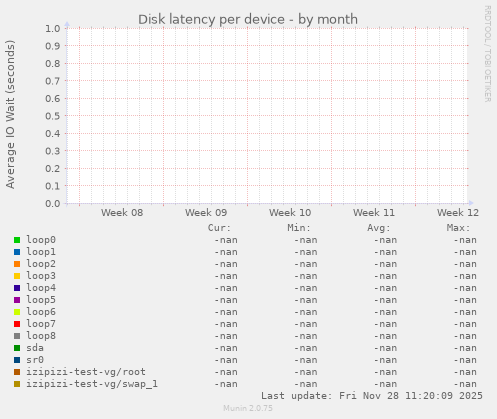Click the Week 11 axis label
The height and width of the screenshot is (419, 497).
click(x=374, y=213)
